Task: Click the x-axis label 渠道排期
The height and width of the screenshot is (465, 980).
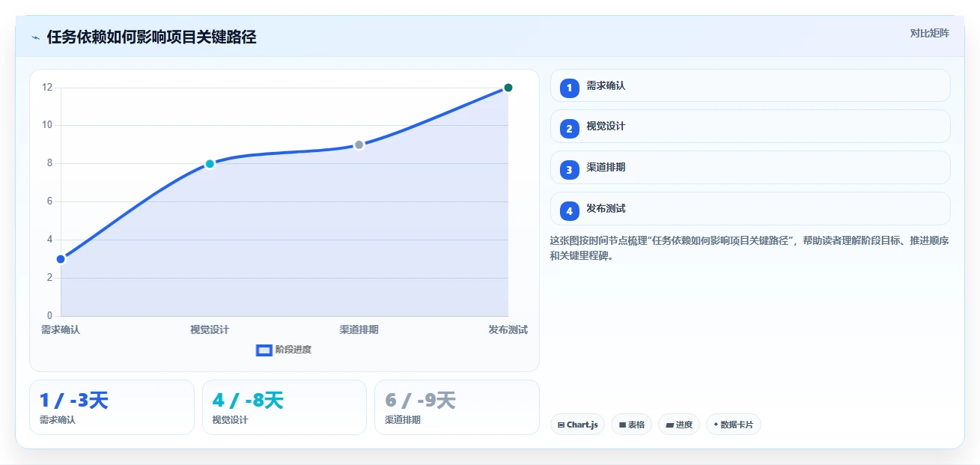Action: click(359, 330)
